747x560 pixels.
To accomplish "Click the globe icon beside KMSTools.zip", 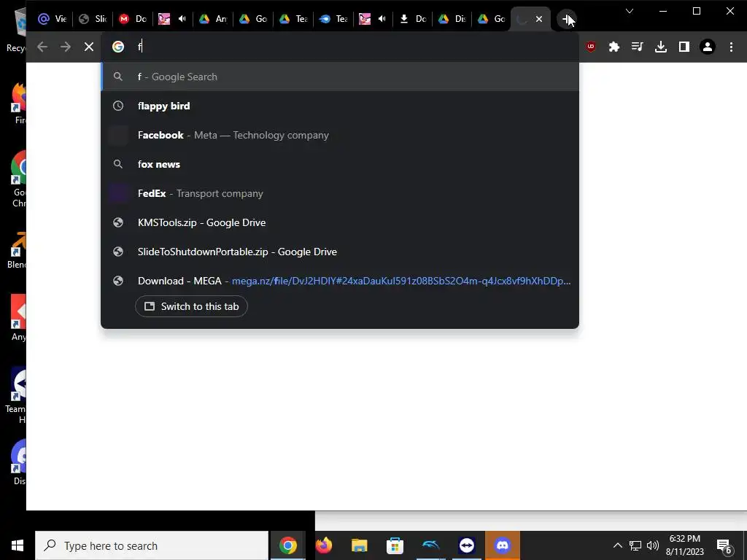I will pos(118,222).
